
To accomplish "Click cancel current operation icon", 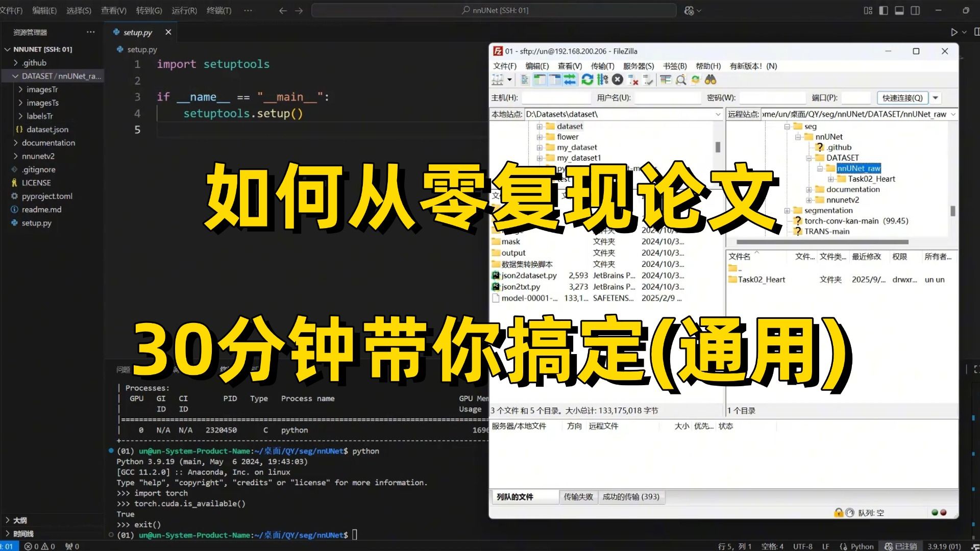I will 618,80.
